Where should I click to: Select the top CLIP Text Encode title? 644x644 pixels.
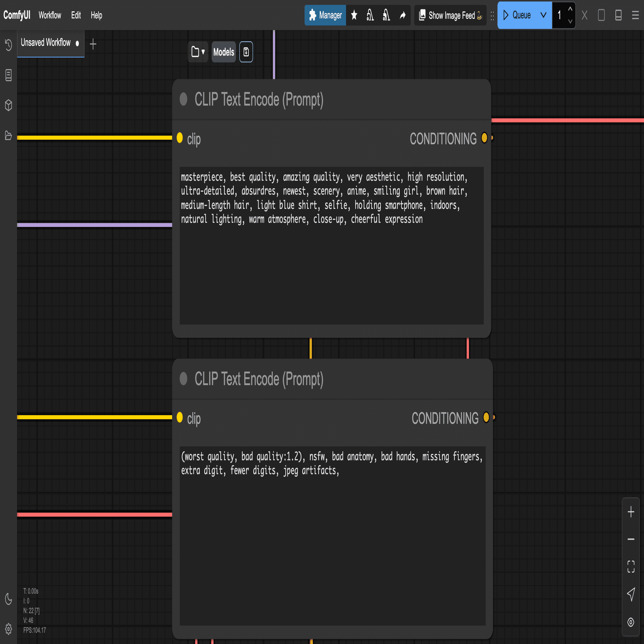(259, 100)
